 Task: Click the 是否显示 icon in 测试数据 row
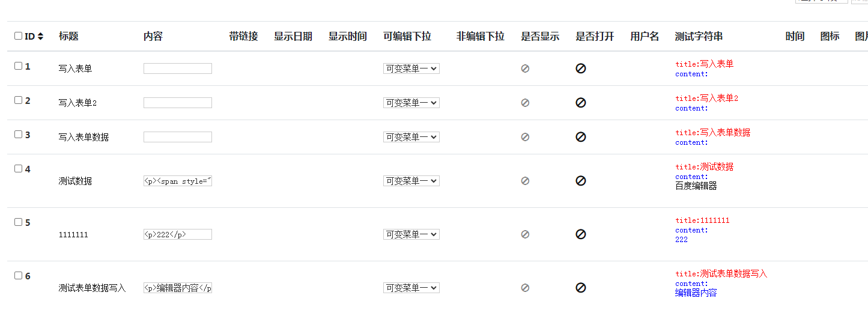[x=525, y=181]
